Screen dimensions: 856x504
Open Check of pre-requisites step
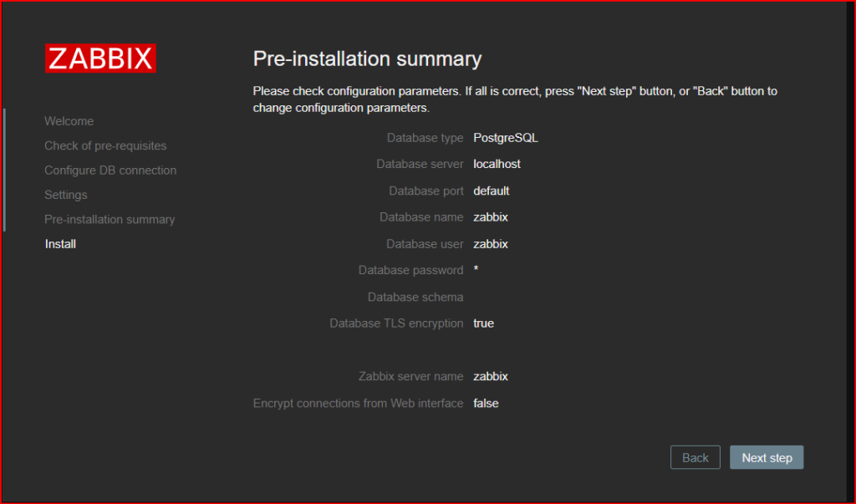[x=105, y=145]
